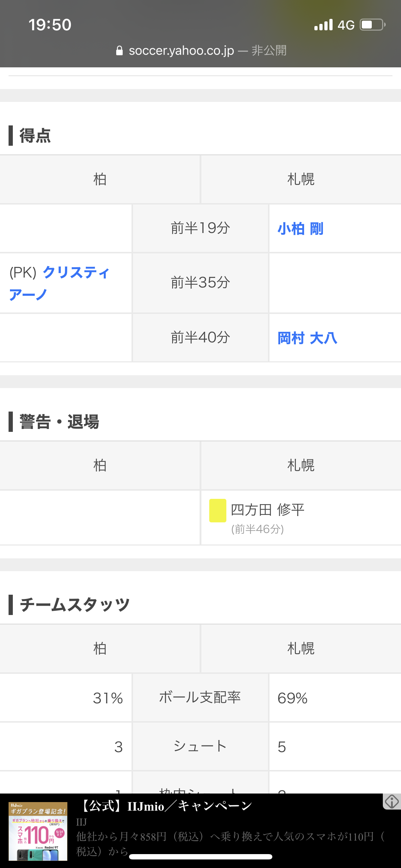Tap the yellow card next to 四方田 修平
This screenshot has width=401, height=868.
tap(217, 510)
